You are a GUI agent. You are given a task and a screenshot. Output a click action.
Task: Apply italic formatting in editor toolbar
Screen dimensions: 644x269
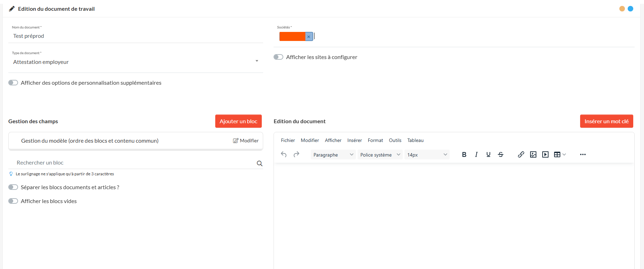click(x=476, y=154)
